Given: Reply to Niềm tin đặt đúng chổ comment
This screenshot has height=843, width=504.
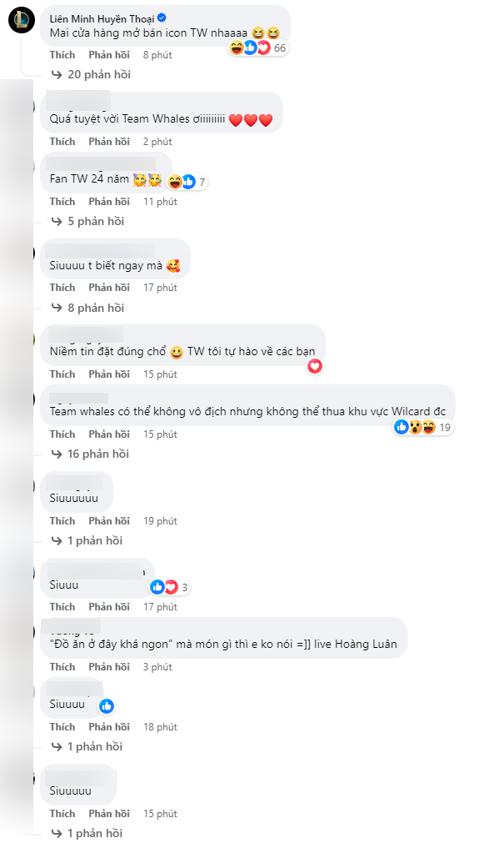Looking at the screenshot, I should pos(109,374).
